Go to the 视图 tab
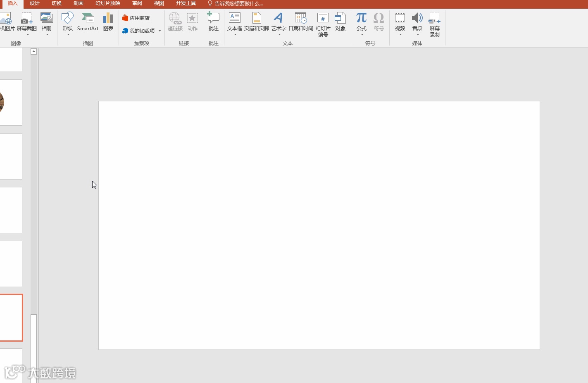Image resolution: width=588 pixels, height=383 pixels. pyautogui.click(x=159, y=4)
